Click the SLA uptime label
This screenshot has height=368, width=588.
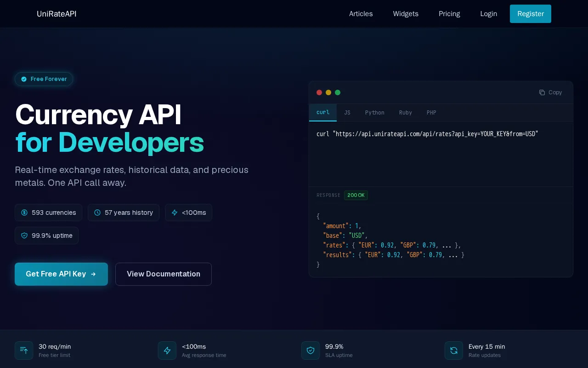pyautogui.click(x=339, y=355)
